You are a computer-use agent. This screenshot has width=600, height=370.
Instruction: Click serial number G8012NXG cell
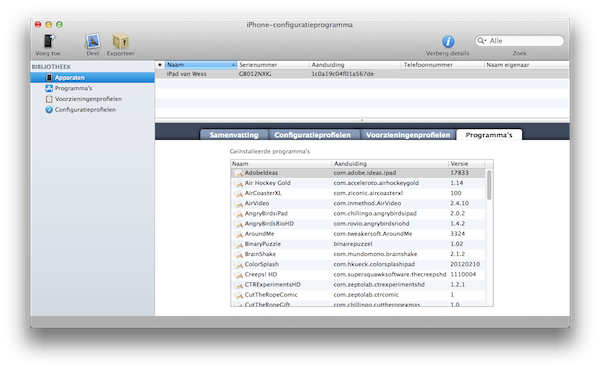(x=255, y=74)
